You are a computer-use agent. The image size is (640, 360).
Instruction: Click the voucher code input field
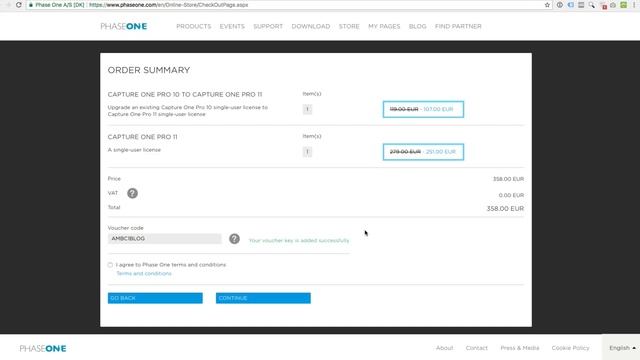(x=164, y=239)
